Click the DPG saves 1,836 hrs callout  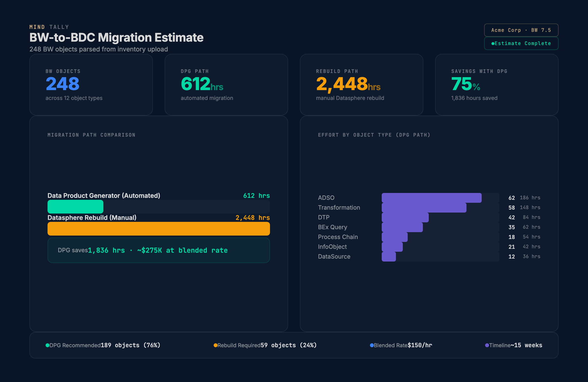point(159,250)
